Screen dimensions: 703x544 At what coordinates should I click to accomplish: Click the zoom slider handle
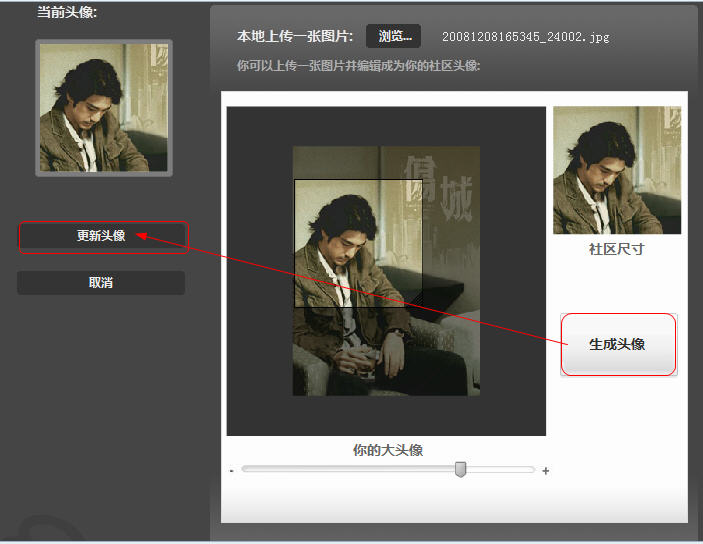(x=460, y=469)
